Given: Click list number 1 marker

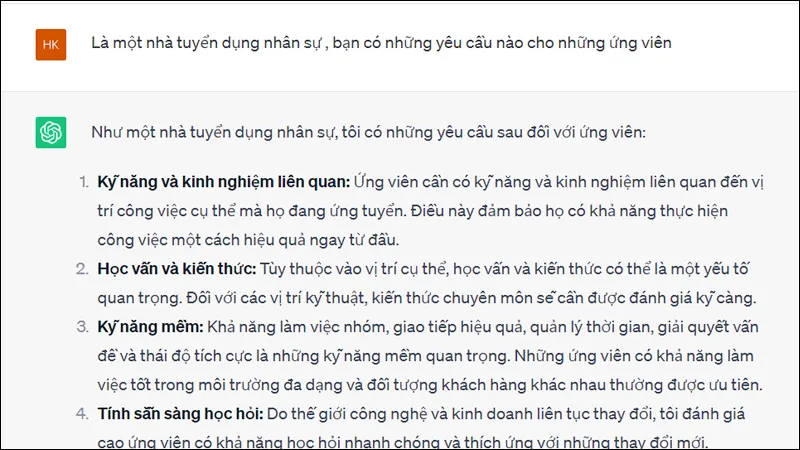Looking at the screenshot, I should [84, 182].
